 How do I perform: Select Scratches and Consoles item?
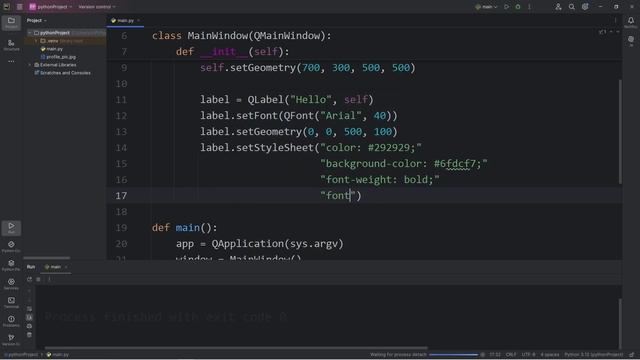(x=62, y=73)
